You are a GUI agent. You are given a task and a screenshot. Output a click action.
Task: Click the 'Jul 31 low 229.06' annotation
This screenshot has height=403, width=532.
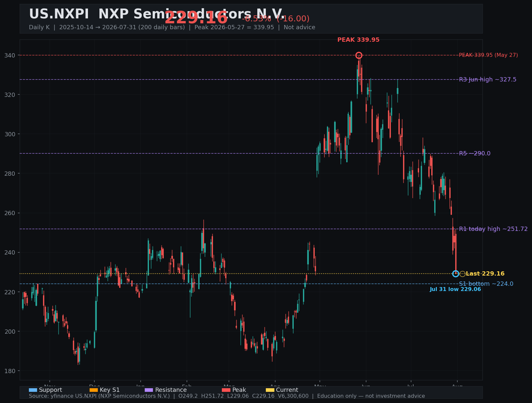click(456, 289)
